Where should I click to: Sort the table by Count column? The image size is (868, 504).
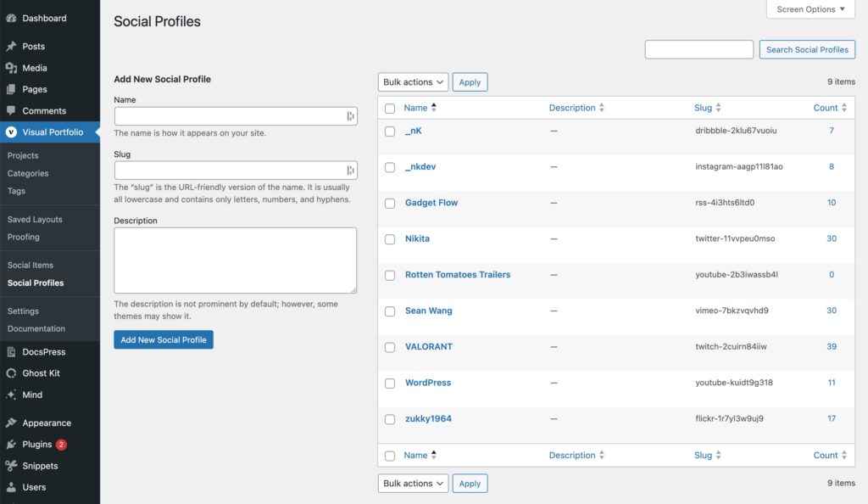(x=825, y=108)
